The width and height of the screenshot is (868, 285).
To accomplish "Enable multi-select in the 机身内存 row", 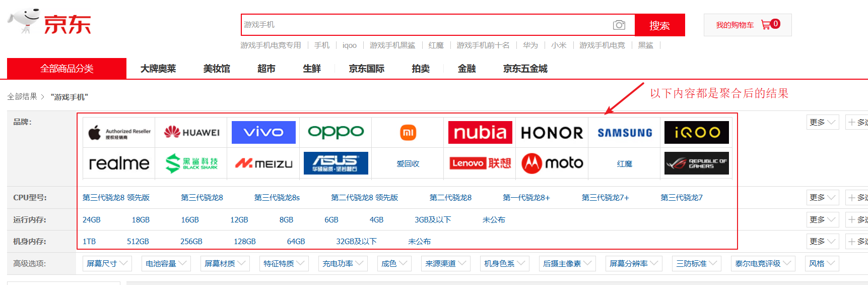I will (x=856, y=242).
